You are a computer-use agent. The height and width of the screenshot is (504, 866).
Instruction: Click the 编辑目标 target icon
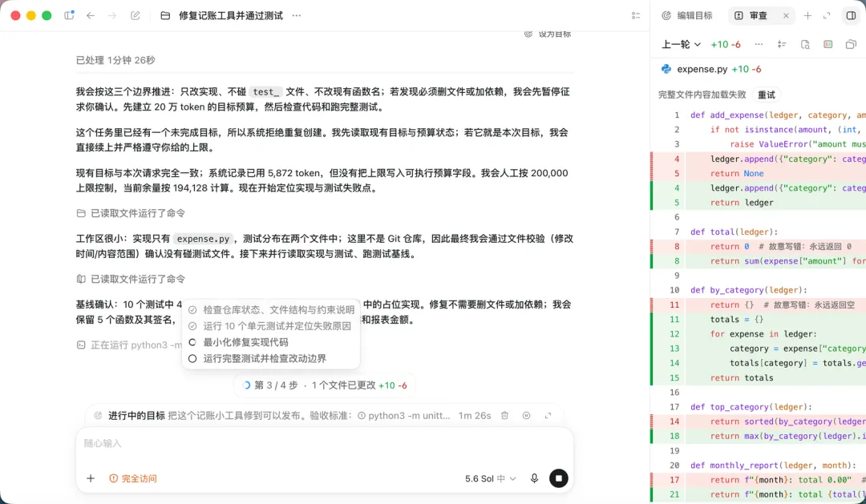(x=666, y=15)
